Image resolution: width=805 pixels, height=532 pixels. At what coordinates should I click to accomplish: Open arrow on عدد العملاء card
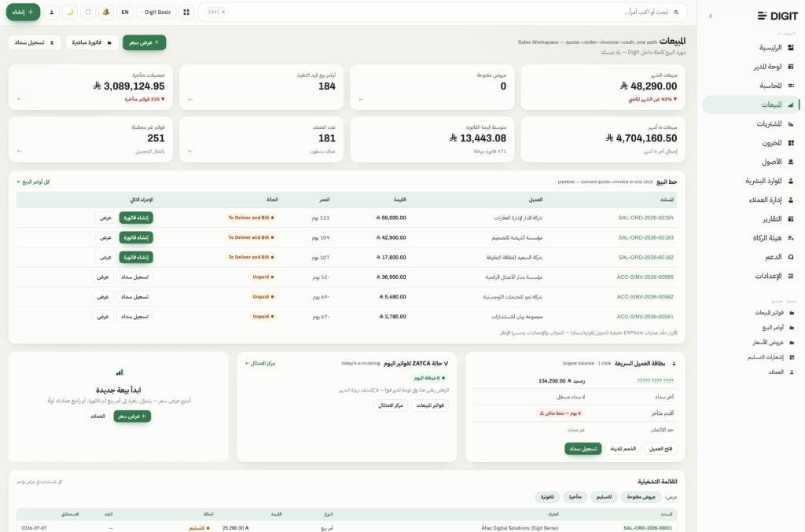tap(190, 152)
